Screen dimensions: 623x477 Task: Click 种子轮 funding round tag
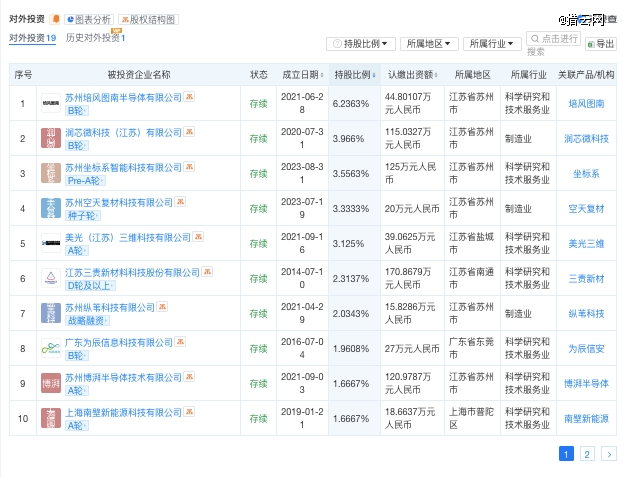(83, 216)
